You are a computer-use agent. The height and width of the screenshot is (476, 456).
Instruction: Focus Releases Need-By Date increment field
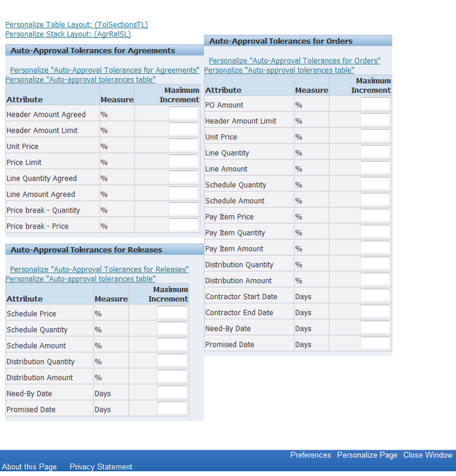[x=173, y=392]
